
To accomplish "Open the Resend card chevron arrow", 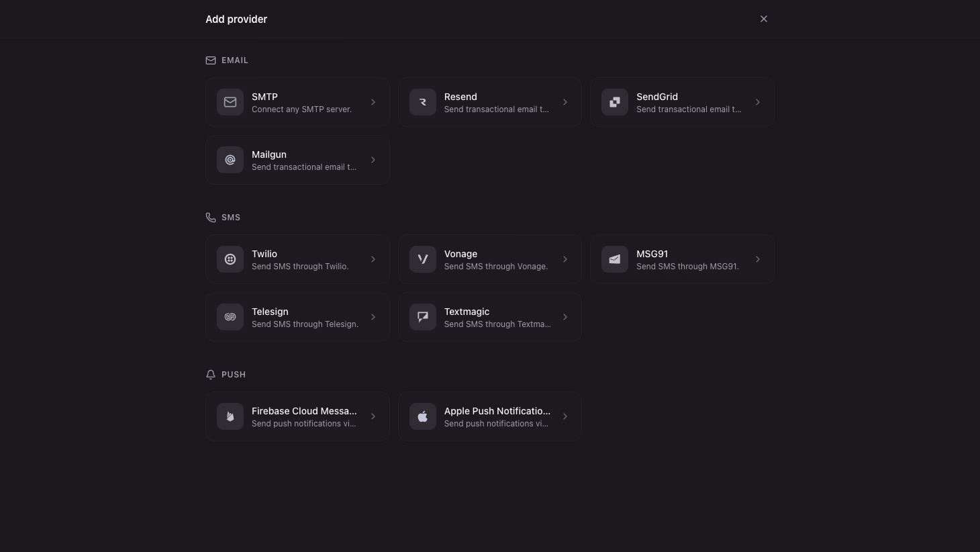I will click(x=565, y=102).
